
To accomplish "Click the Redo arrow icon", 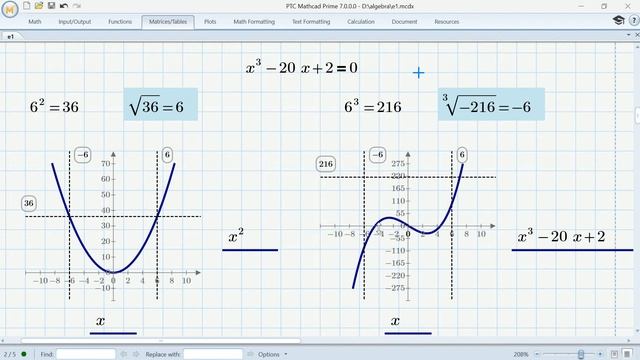I will click(77, 6).
